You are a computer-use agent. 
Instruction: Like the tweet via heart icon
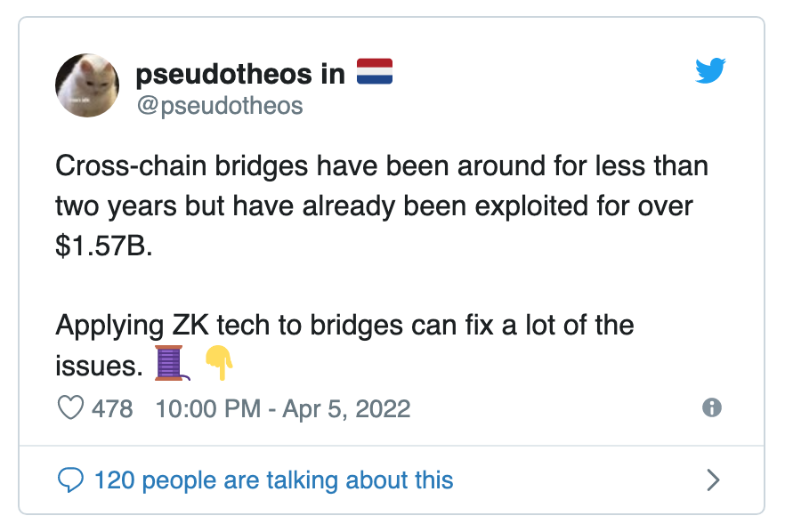(x=70, y=407)
